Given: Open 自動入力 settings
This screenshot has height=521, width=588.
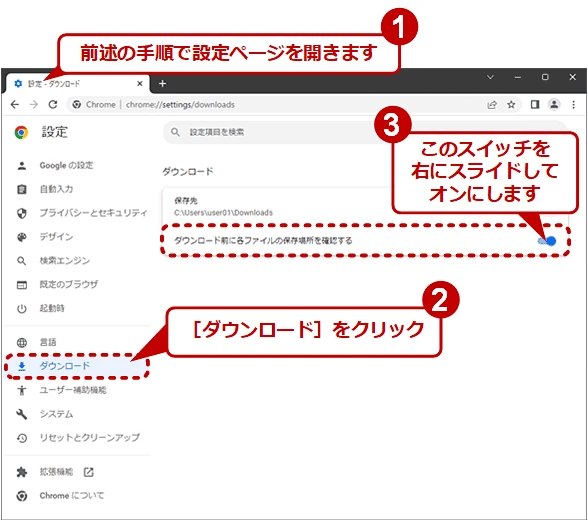Looking at the screenshot, I should pos(77,189).
